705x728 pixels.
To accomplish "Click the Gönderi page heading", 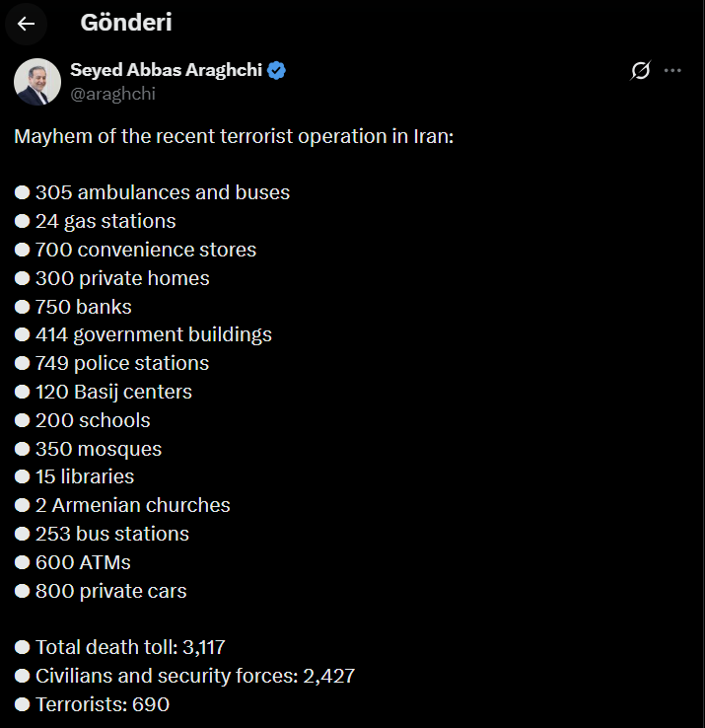I will pos(126,23).
